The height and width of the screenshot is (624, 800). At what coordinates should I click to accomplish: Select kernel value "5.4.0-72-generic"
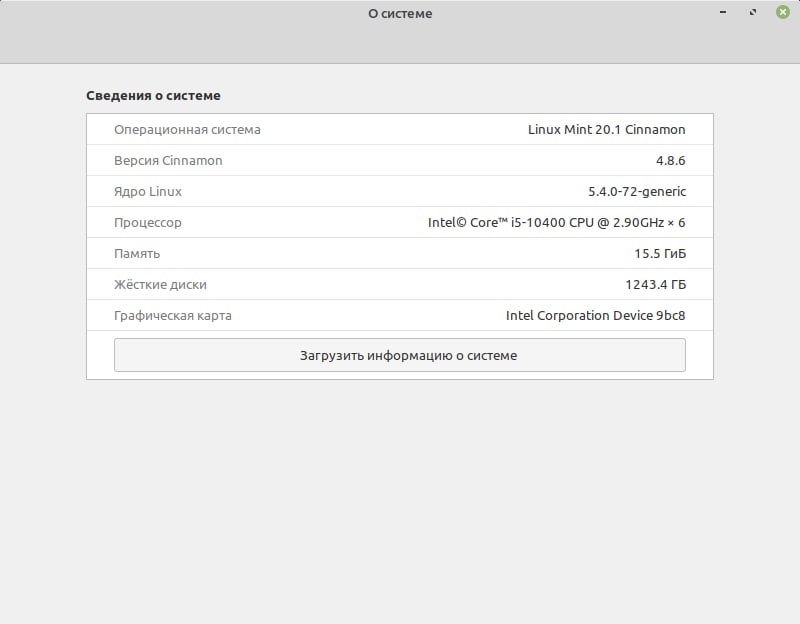tap(637, 192)
